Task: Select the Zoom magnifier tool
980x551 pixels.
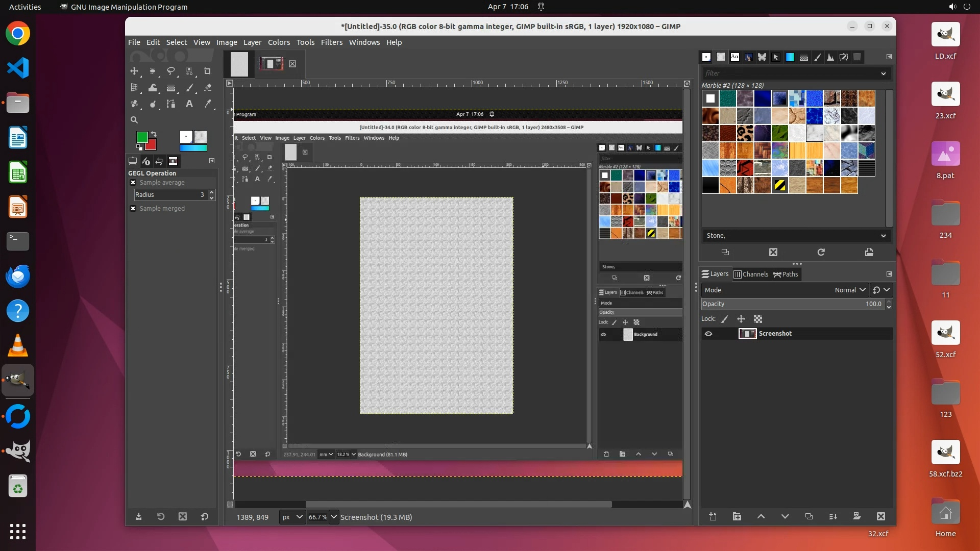Action: 134,120
